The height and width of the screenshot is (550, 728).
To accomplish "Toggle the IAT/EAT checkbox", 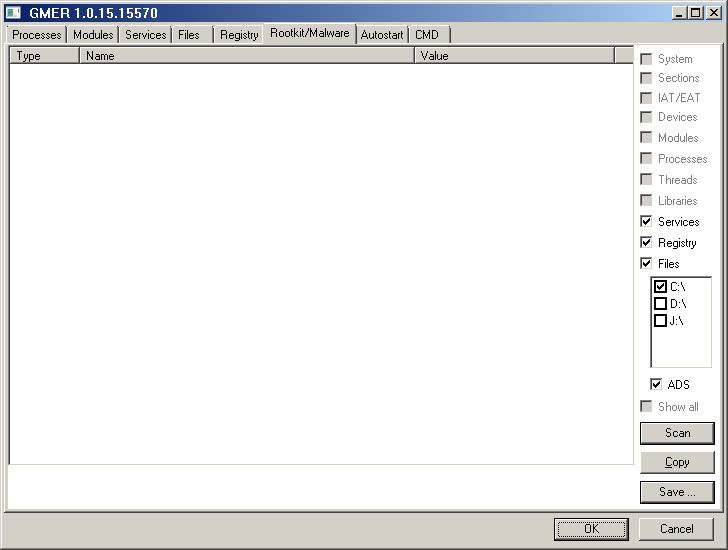I will (646, 98).
